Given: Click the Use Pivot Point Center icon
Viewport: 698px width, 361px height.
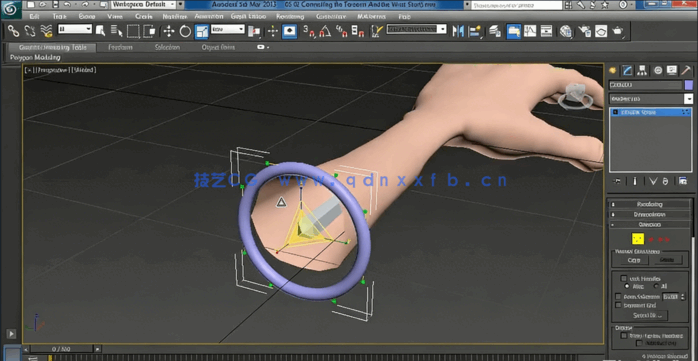Looking at the screenshot, I should (x=254, y=31).
